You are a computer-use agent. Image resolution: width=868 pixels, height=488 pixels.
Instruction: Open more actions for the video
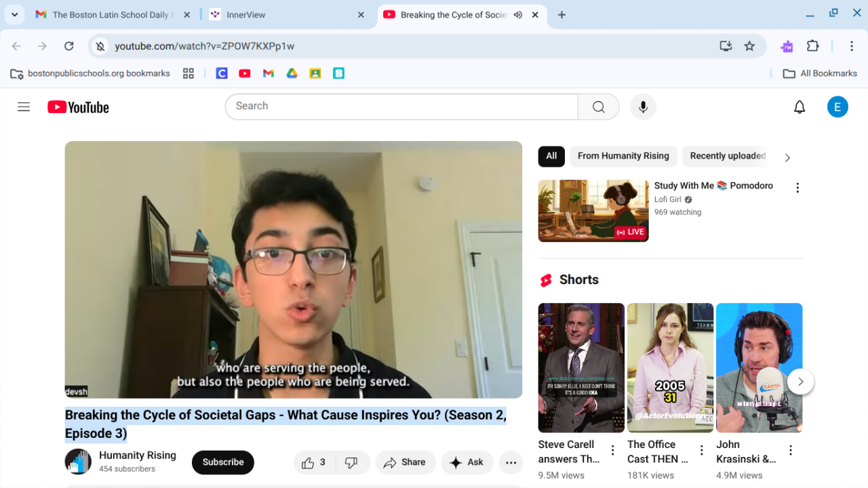click(511, 462)
